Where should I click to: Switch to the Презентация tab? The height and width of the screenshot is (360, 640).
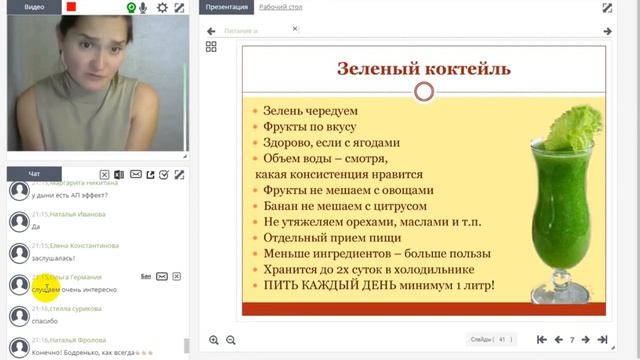(x=227, y=7)
